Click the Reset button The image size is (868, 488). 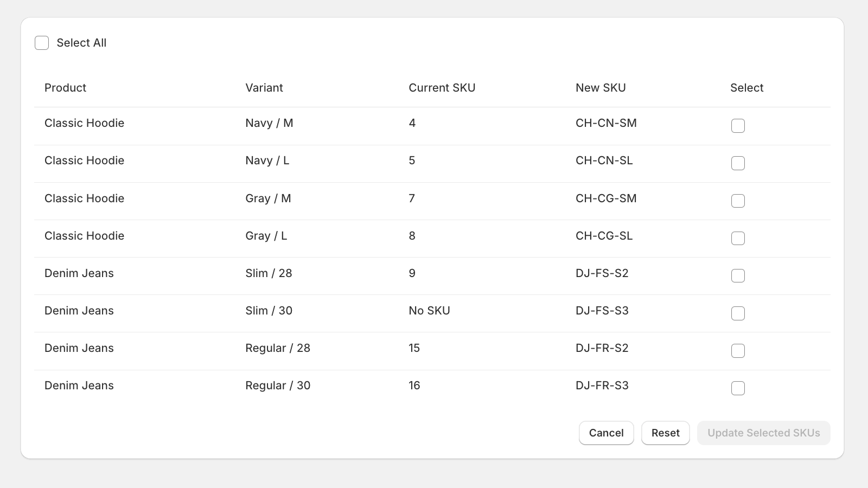pyautogui.click(x=665, y=433)
